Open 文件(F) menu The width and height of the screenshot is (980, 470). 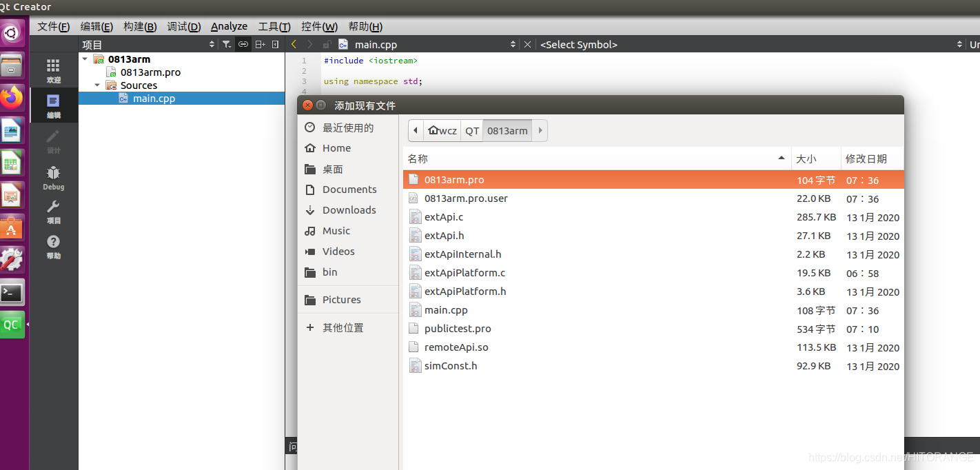pyautogui.click(x=54, y=26)
